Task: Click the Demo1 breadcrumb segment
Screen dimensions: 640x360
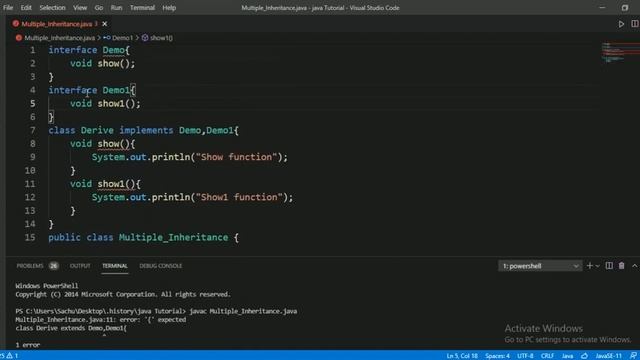Action: pyautogui.click(x=122, y=38)
